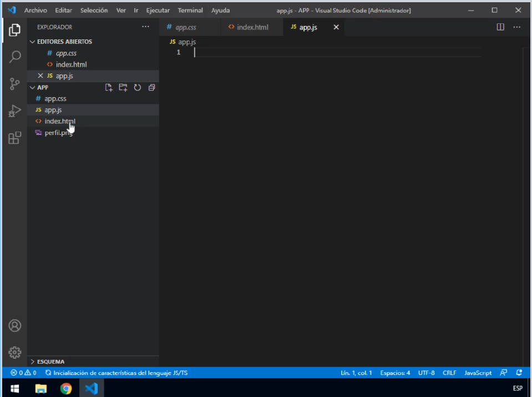Image resolution: width=532 pixels, height=397 pixels.
Task: Open the Manage gear icon
Action: [x=14, y=353]
